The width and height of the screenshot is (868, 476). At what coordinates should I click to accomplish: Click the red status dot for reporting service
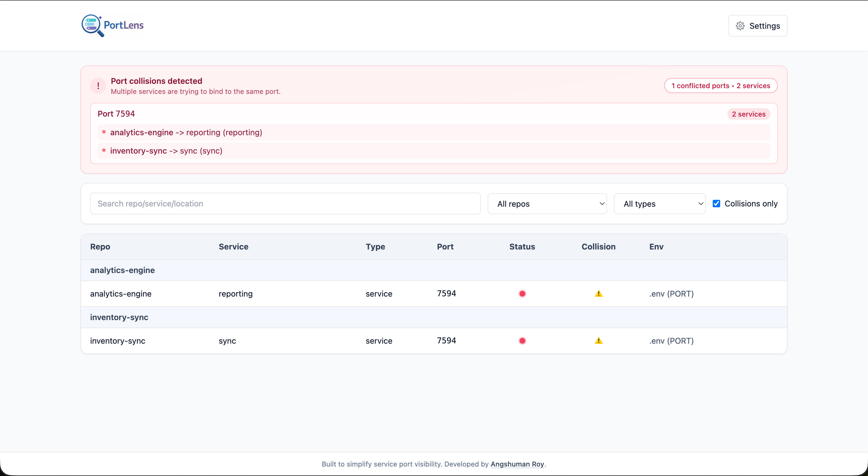click(x=522, y=293)
